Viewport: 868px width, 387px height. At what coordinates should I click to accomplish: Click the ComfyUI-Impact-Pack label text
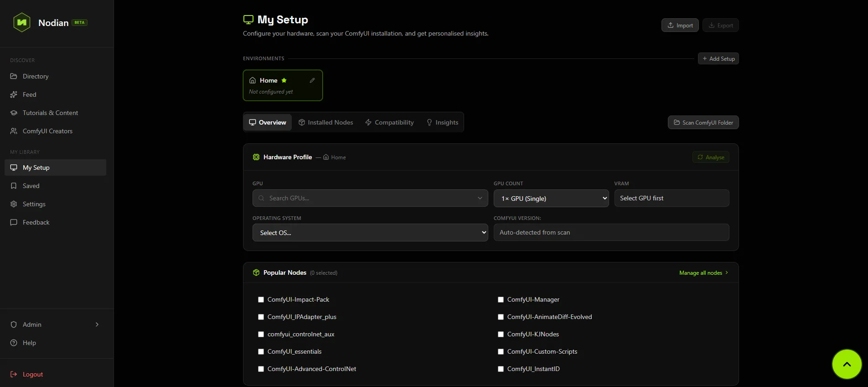coord(298,299)
